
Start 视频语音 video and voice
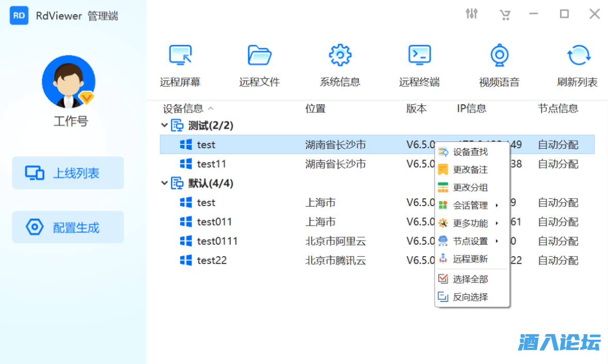coord(499,65)
